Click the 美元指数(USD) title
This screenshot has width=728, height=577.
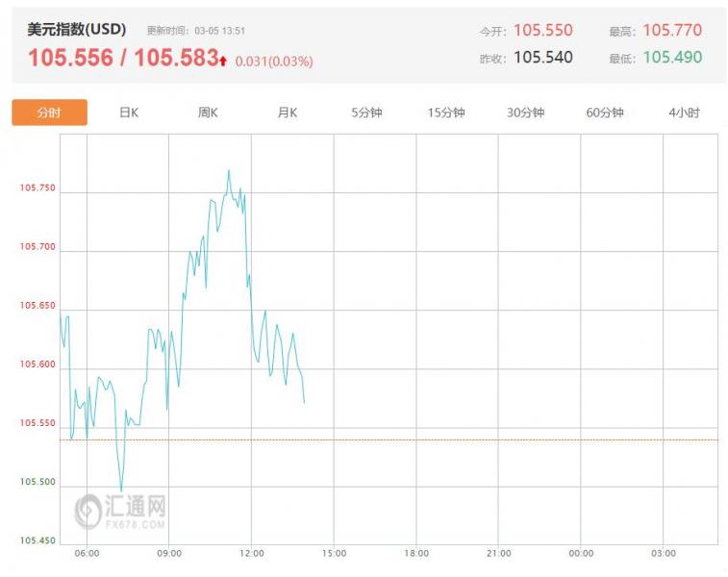[77, 30]
